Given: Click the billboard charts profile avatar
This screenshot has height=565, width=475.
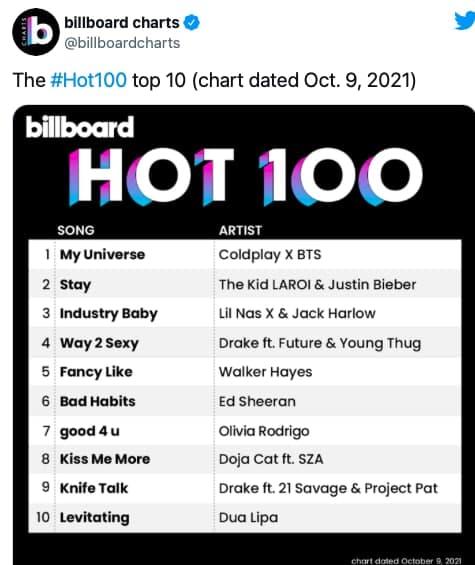Looking at the screenshot, I should click(36, 32).
